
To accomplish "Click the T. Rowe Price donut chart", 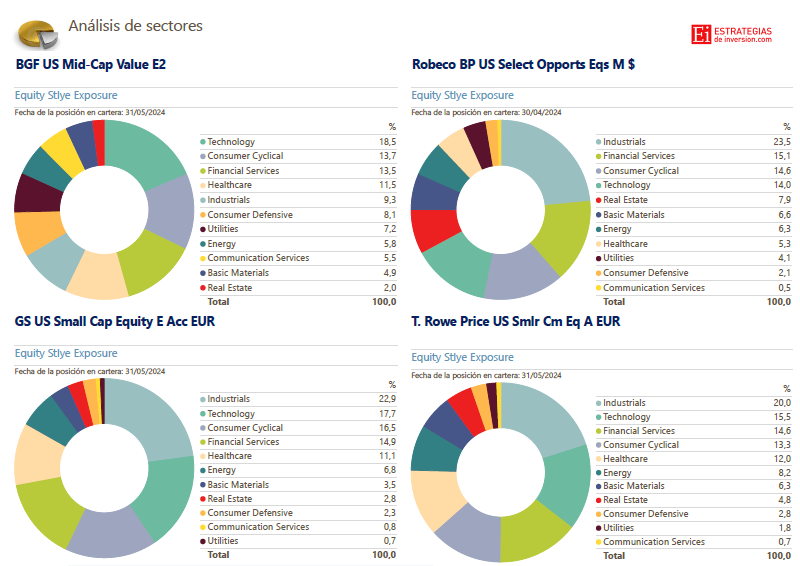I will click(501, 472).
